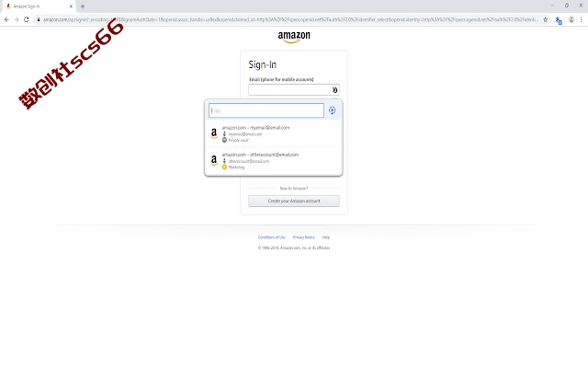Viewport: 588px width, 368px height.
Task: Click Amazon icon of myemail entry
Action: pyautogui.click(x=214, y=133)
